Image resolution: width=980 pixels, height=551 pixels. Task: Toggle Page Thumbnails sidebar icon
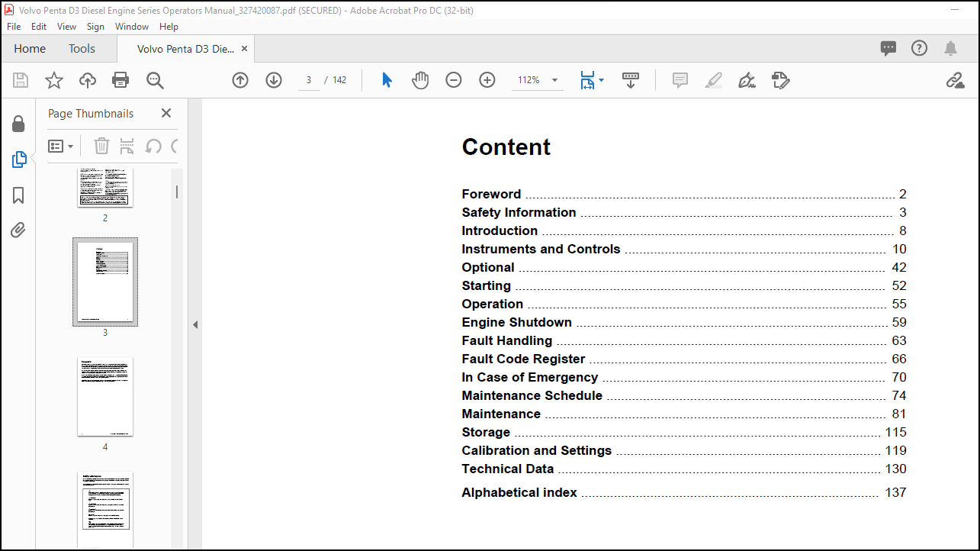18,159
